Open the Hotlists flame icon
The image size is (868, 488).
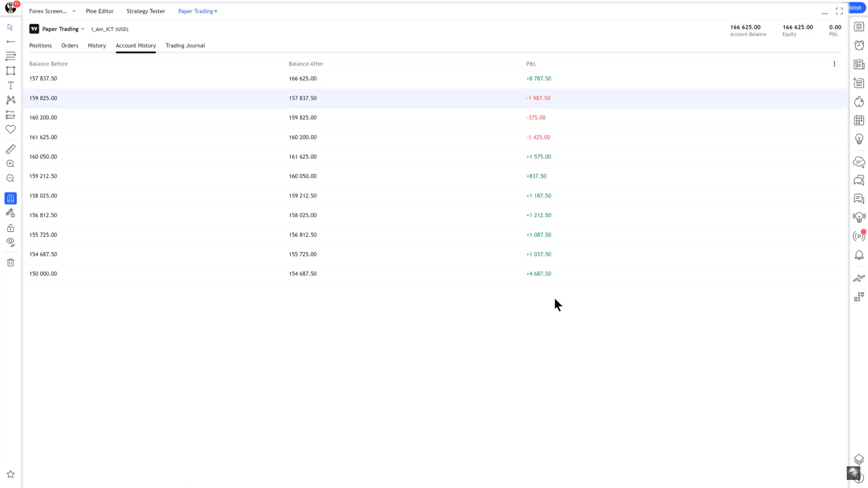[859, 102]
